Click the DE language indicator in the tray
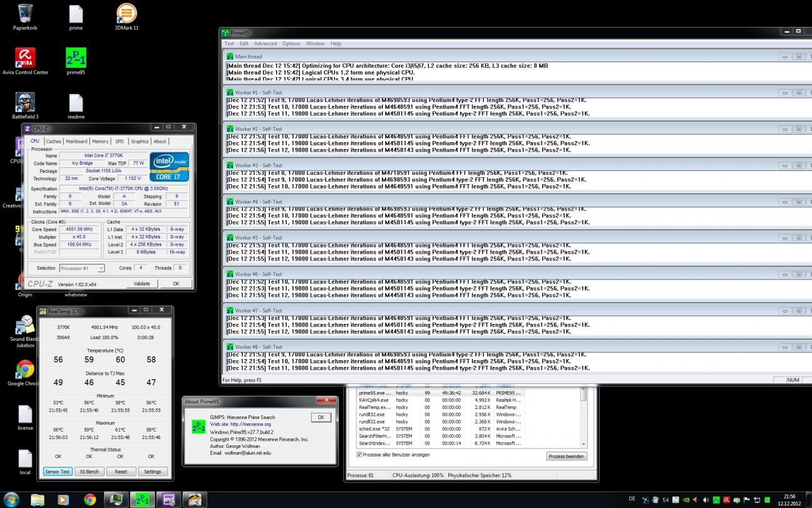The height and width of the screenshot is (508, 812). coord(632,499)
